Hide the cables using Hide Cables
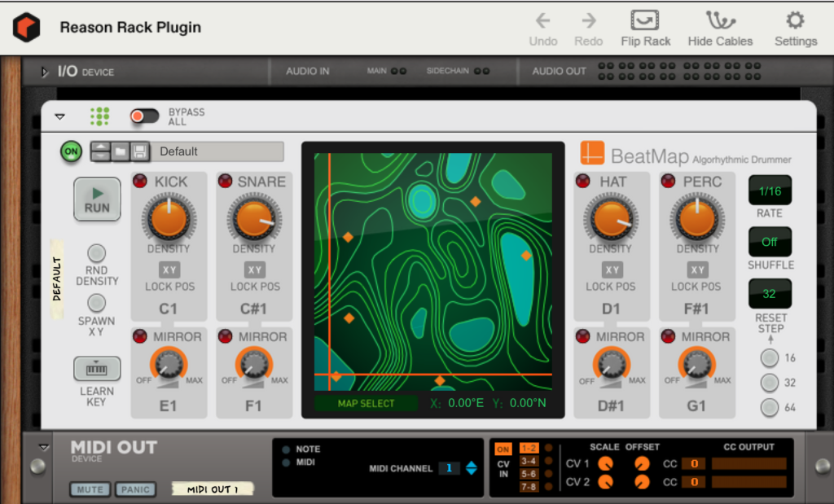Image resolution: width=834 pixels, height=504 pixels. pyautogui.click(x=720, y=20)
